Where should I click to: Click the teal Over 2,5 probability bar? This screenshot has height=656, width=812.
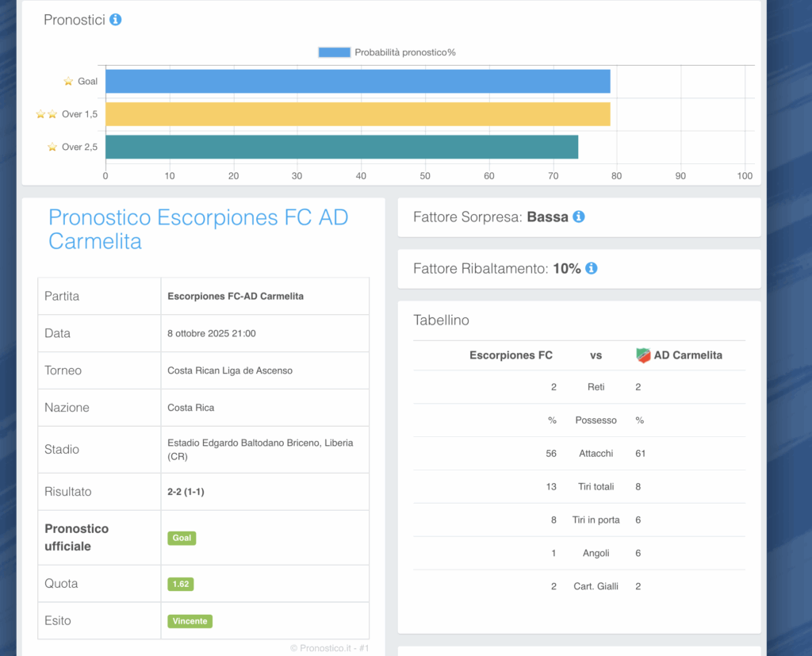(x=341, y=147)
